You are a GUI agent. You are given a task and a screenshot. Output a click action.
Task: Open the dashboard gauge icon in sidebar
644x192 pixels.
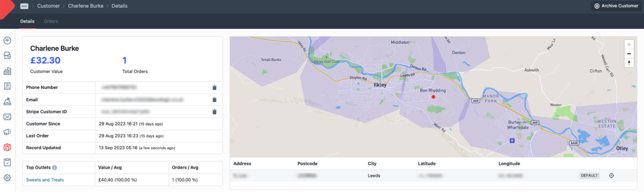coord(7,41)
